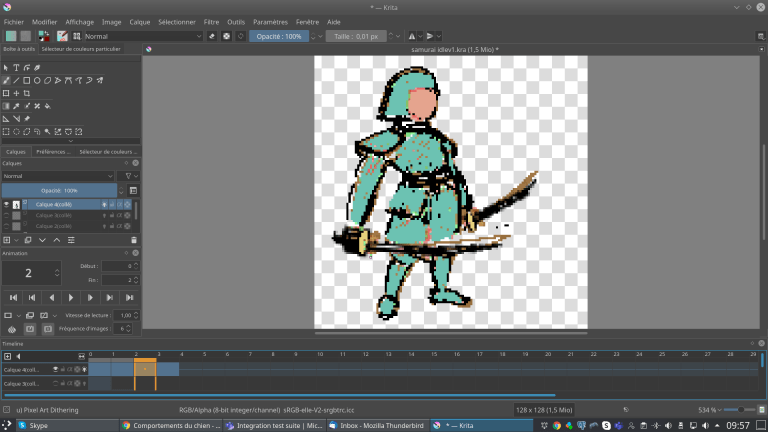Viewport: 768px width, 432px height.
Task: Select frame 2 keyframe on Calque 4
Action: click(145, 369)
